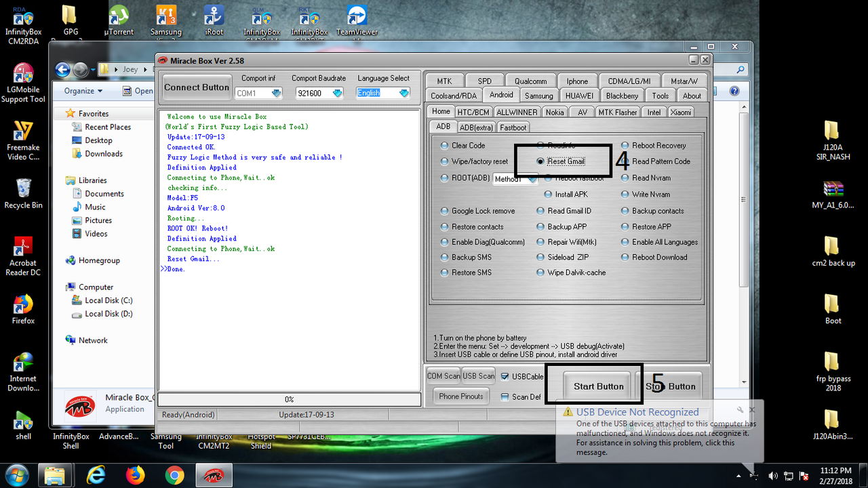Expand the Computer node in Explorer
Screen dimensions: 868x488
tap(96, 287)
